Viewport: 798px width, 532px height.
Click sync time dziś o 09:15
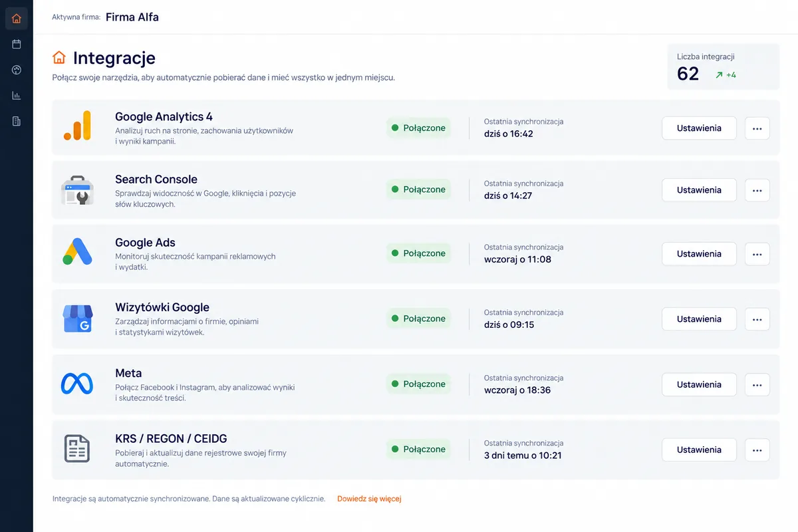pyautogui.click(x=509, y=325)
